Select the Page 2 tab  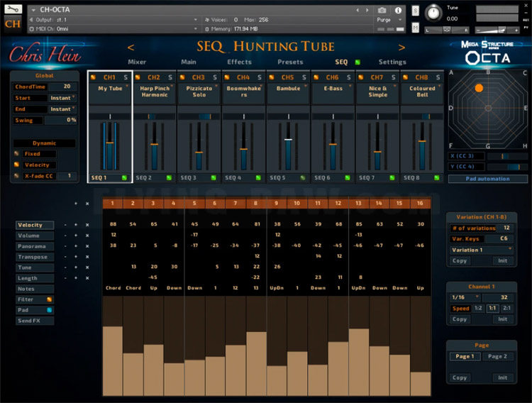click(497, 356)
